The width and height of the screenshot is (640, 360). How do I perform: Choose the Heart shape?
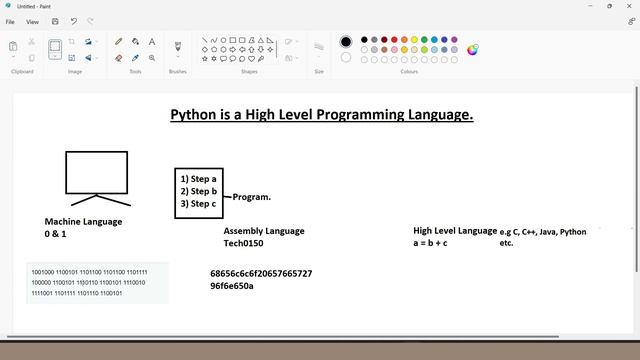[x=251, y=59]
